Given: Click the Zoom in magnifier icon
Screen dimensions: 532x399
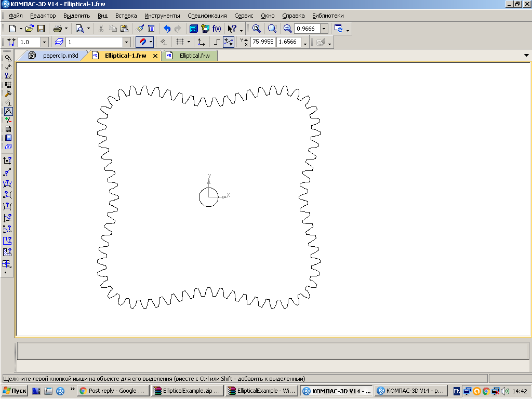Looking at the screenshot, I should pyautogui.click(x=287, y=29).
